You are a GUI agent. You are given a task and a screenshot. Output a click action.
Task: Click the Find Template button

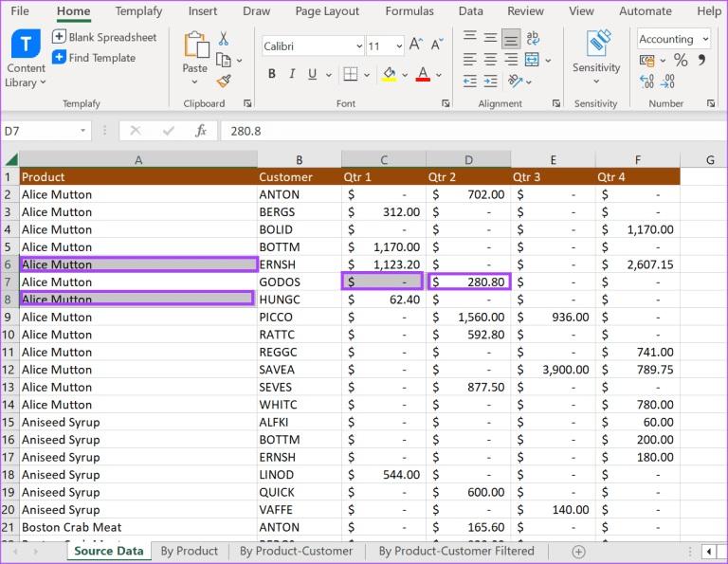94,58
